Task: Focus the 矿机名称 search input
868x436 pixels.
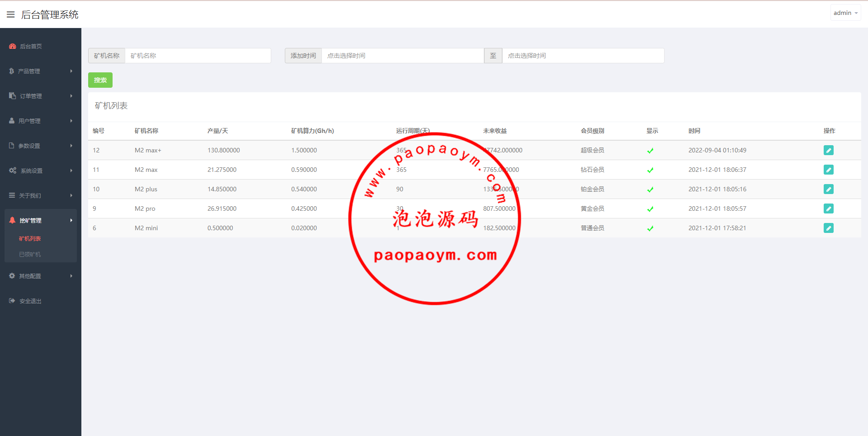Action: pos(198,56)
